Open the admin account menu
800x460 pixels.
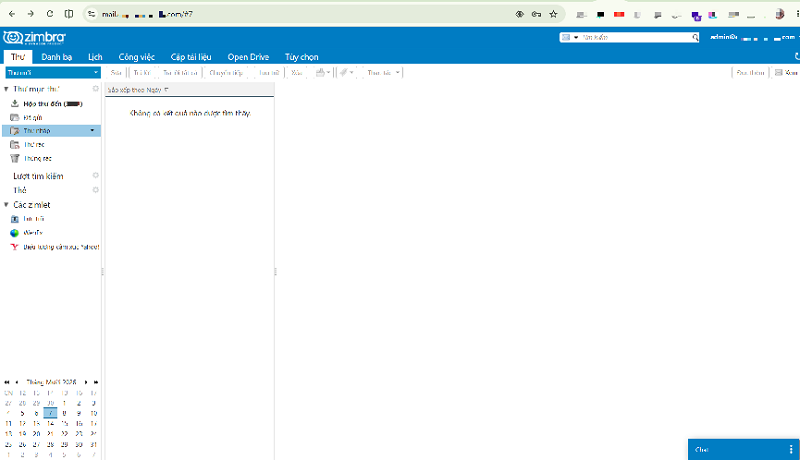click(754, 37)
